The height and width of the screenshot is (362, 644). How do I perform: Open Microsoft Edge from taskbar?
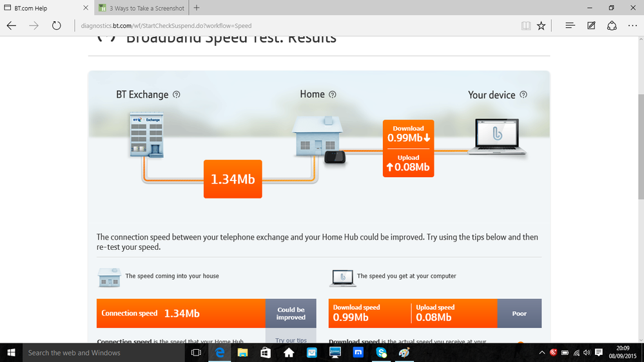(220, 352)
